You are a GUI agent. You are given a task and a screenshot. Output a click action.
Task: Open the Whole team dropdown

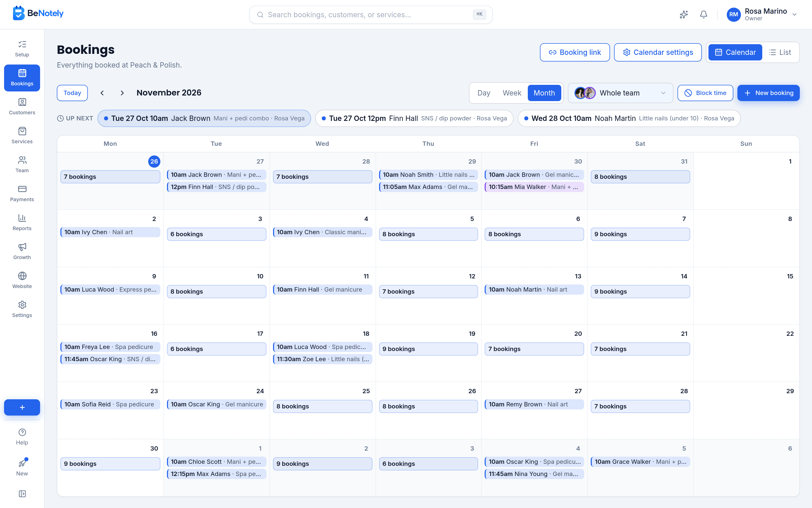pyautogui.click(x=620, y=93)
